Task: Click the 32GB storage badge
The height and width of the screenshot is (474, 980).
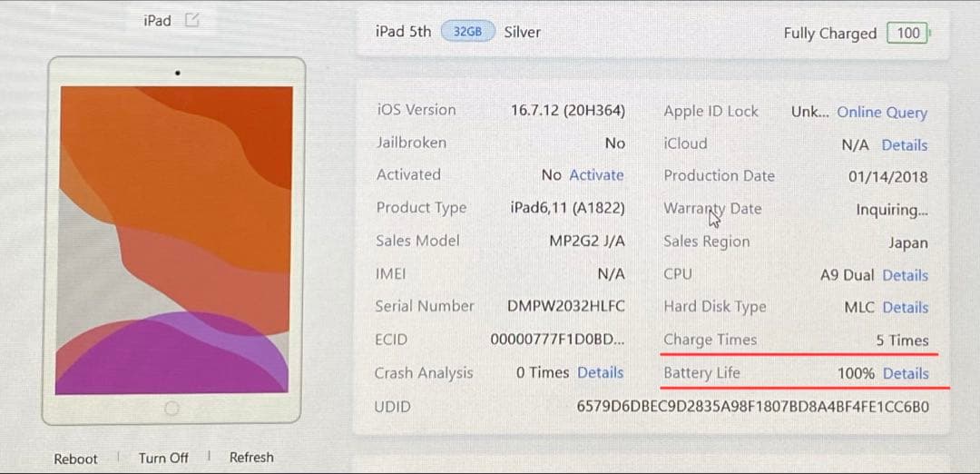Action: (x=468, y=31)
